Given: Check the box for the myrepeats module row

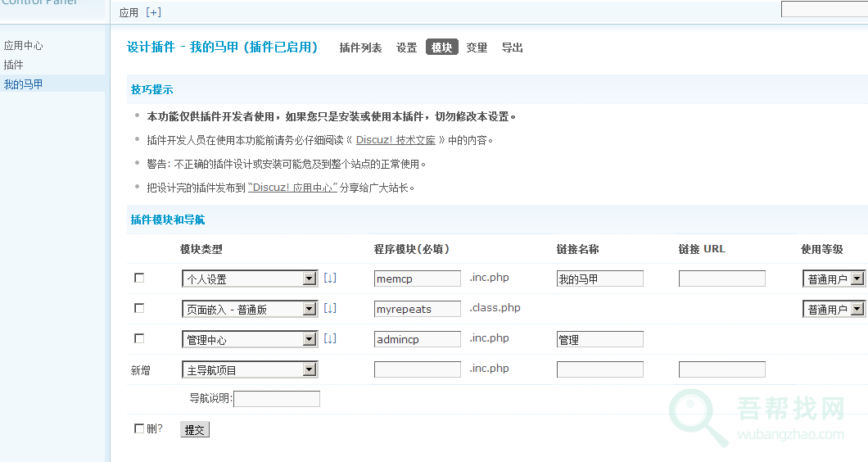Looking at the screenshot, I should click(139, 309).
